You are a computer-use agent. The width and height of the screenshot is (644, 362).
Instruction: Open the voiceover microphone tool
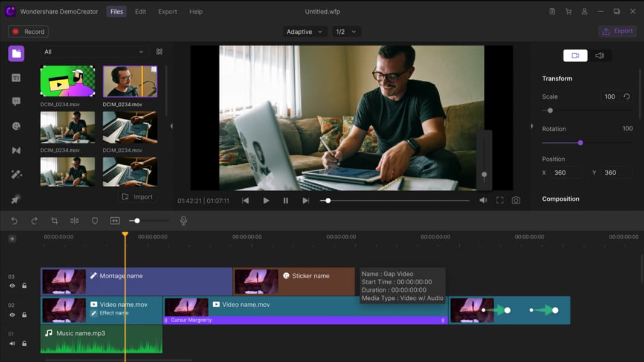tap(183, 221)
